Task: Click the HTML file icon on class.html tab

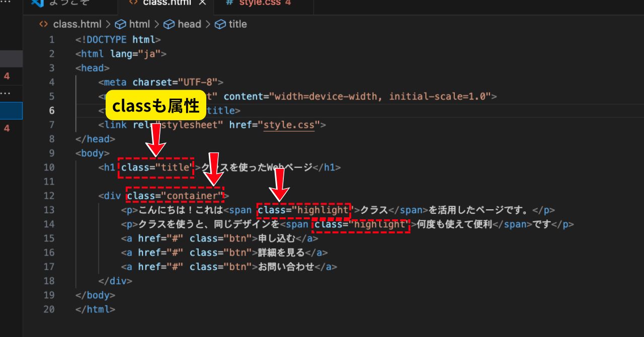Action: pyautogui.click(x=133, y=3)
